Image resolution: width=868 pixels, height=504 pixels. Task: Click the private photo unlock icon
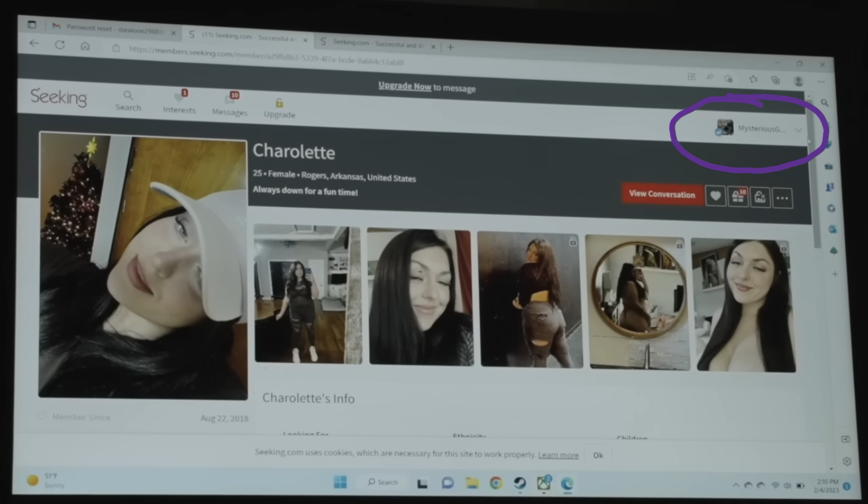pyautogui.click(x=760, y=198)
